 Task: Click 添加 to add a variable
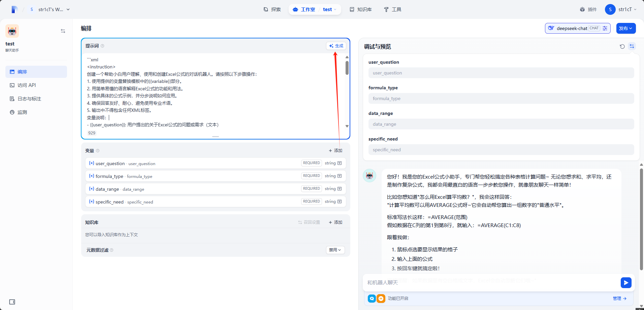pos(335,151)
